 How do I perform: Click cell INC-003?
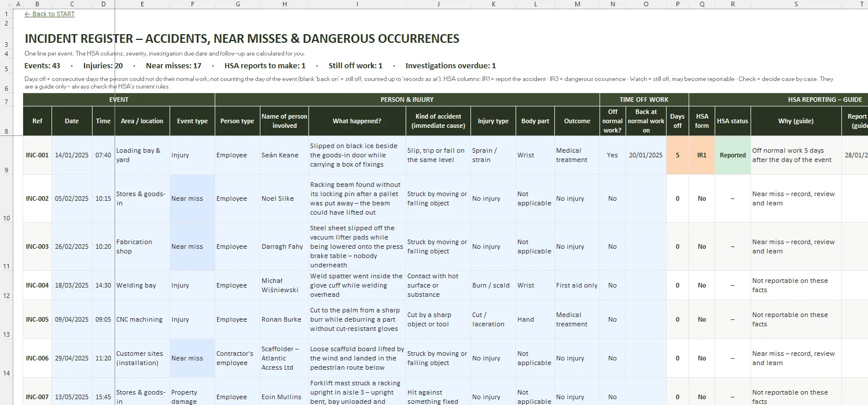[x=38, y=246]
